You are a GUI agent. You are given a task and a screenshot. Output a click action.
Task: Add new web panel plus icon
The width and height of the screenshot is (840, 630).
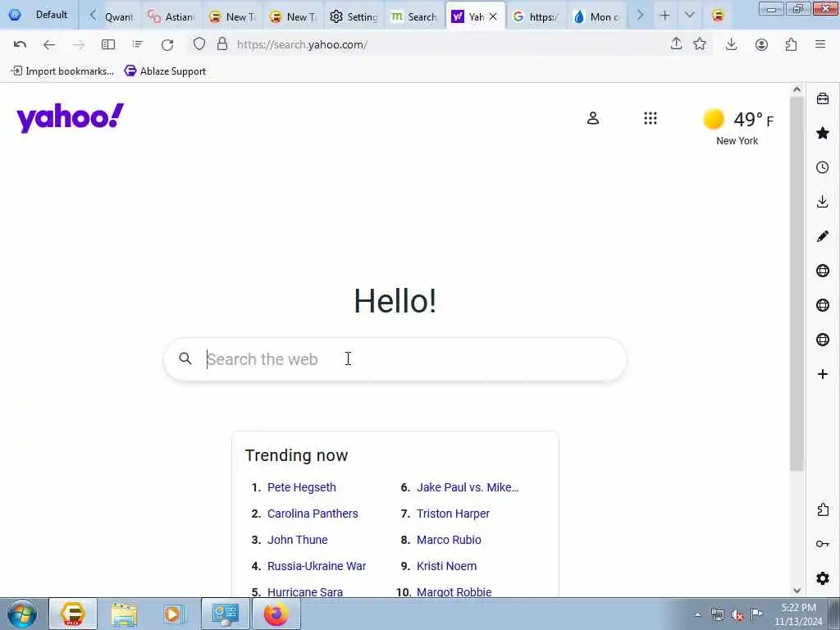click(x=823, y=374)
